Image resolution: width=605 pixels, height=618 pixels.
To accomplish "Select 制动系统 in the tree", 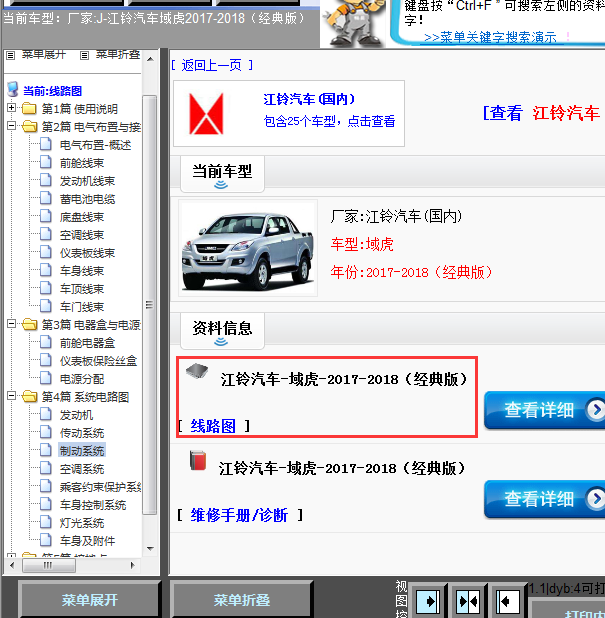I will click(x=82, y=450).
